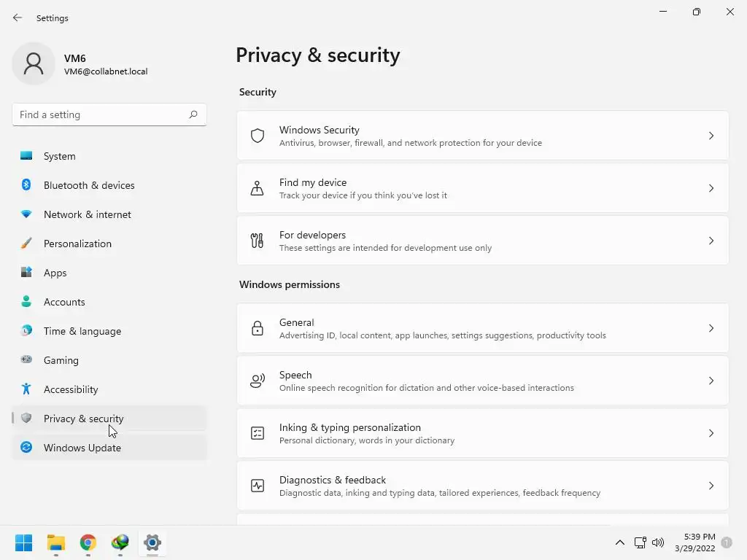The height and width of the screenshot is (560, 747).
Task: Expand the Speech row chevron
Action: (711, 381)
